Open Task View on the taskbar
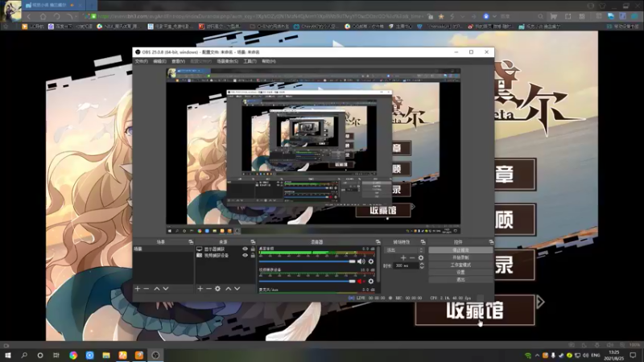The width and height of the screenshot is (644, 362). click(x=56, y=355)
